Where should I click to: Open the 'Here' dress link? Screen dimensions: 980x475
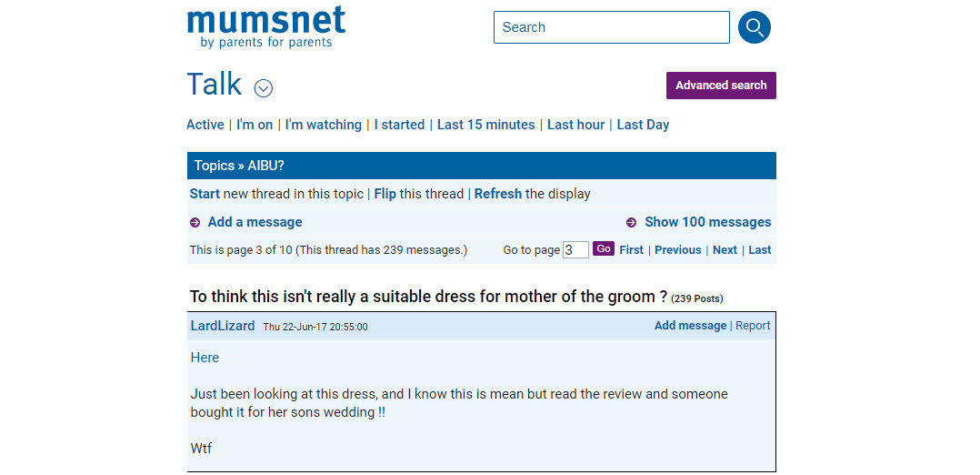(x=205, y=358)
